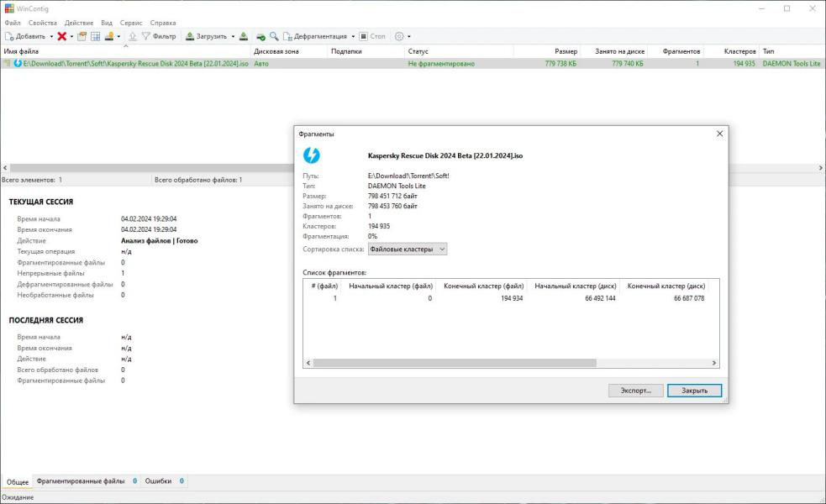
Task: Click the Закрыть button
Action: click(x=694, y=391)
